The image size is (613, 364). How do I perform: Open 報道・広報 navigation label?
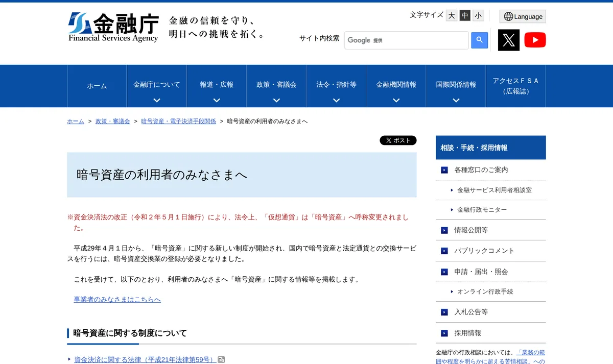pos(217,85)
